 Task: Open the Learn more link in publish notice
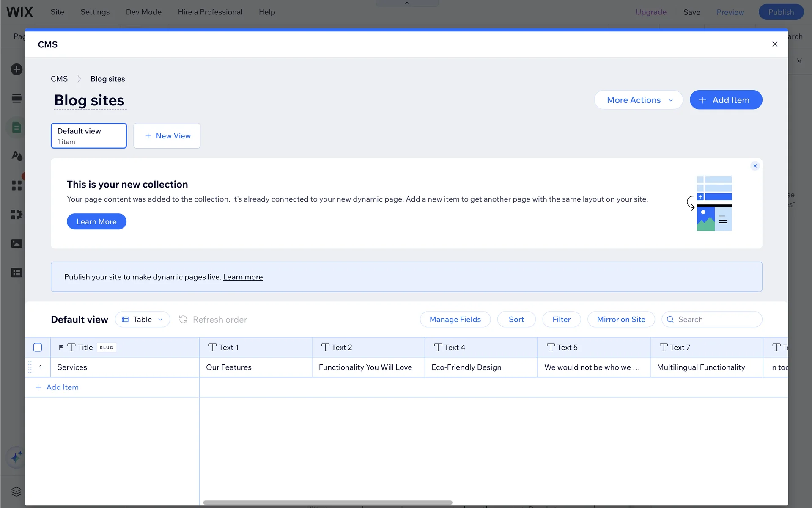point(243,277)
